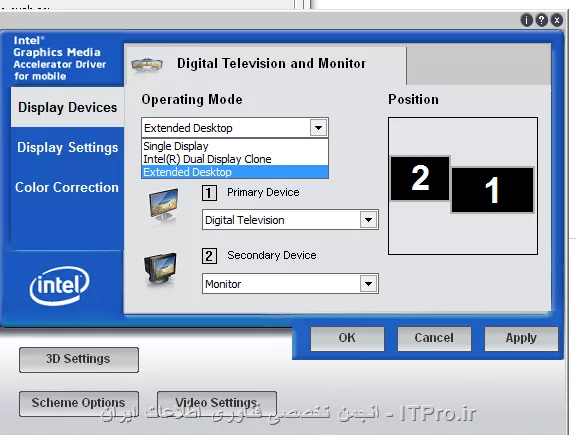Click the Secondary Device label
The width and height of the screenshot is (576, 435).
[x=271, y=255]
